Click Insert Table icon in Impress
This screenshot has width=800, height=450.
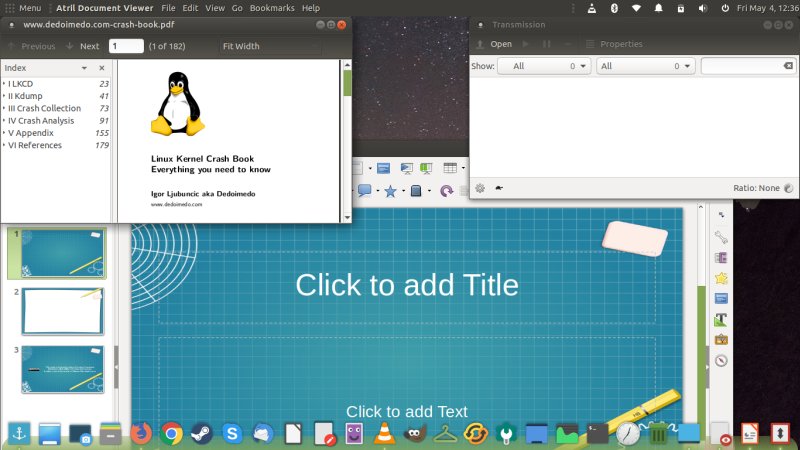tap(450, 168)
